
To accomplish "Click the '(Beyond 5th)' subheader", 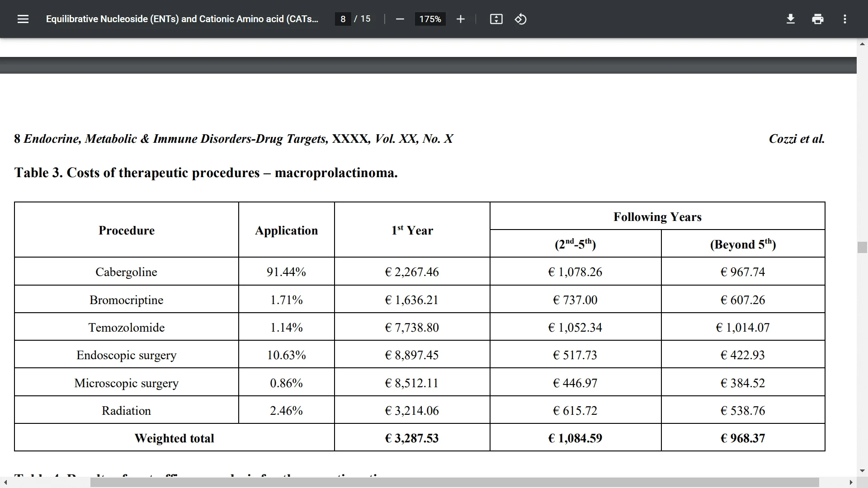I will (x=743, y=244).
